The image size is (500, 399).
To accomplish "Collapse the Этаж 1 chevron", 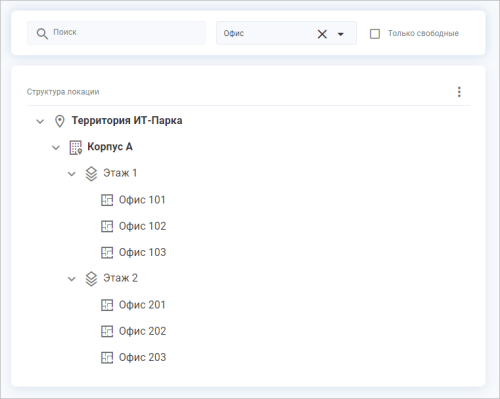I will (x=72, y=174).
